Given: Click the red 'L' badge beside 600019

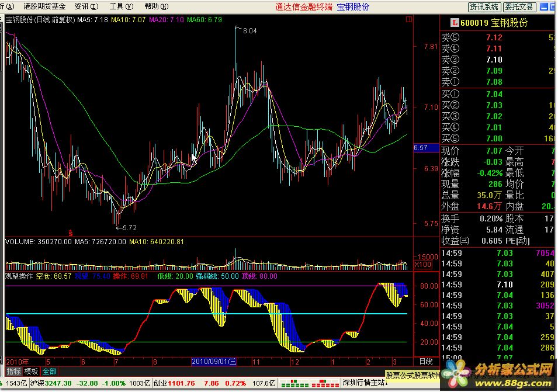Looking at the screenshot, I should click(455, 23).
